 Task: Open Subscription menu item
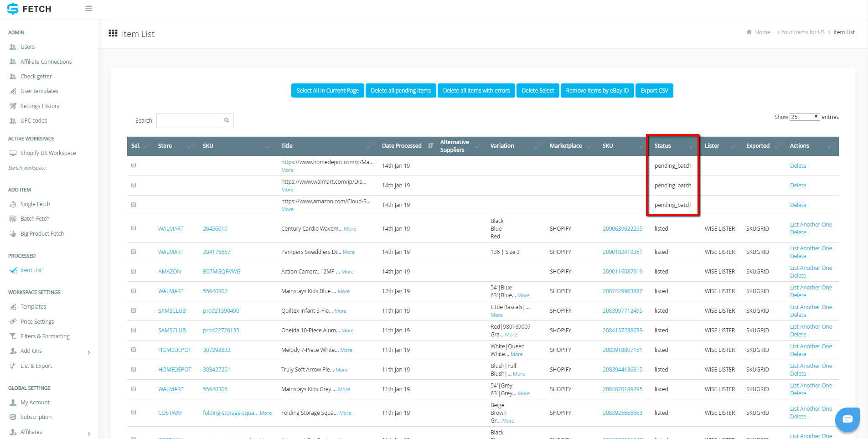(36, 417)
